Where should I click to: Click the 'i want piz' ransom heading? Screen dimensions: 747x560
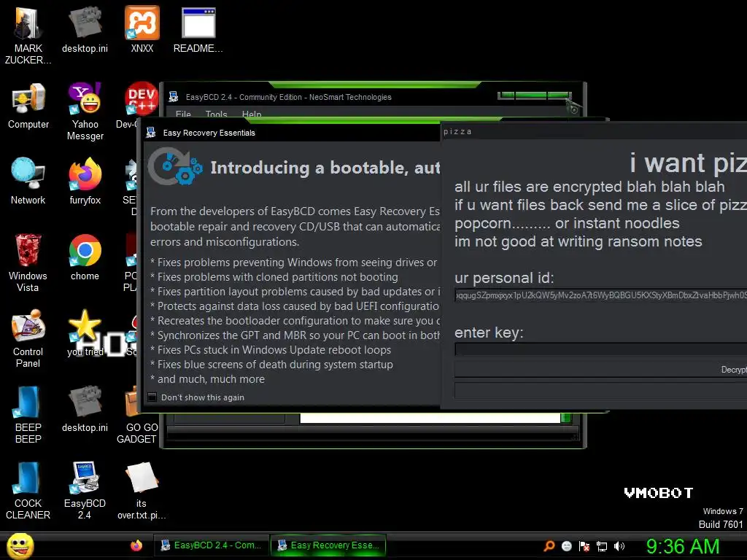688,163
